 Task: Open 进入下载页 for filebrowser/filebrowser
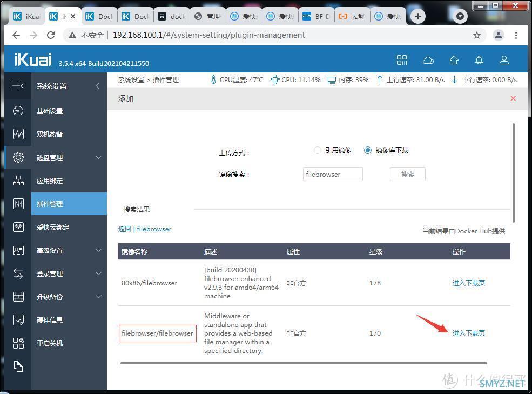(x=469, y=333)
